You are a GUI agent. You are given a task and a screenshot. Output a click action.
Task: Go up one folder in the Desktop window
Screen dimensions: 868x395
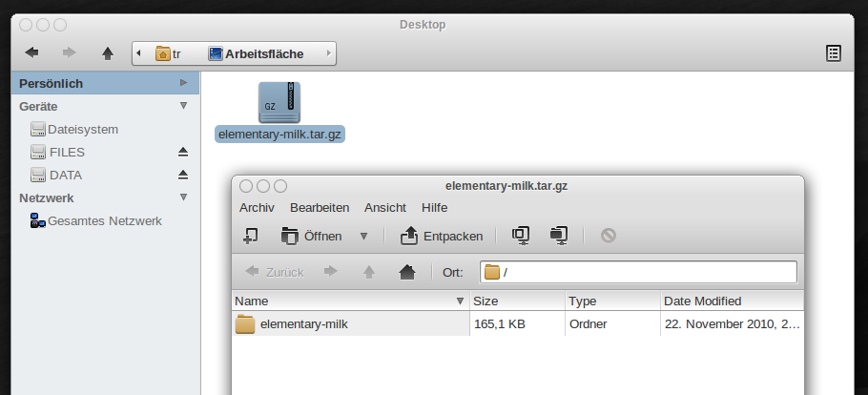[x=108, y=53]
